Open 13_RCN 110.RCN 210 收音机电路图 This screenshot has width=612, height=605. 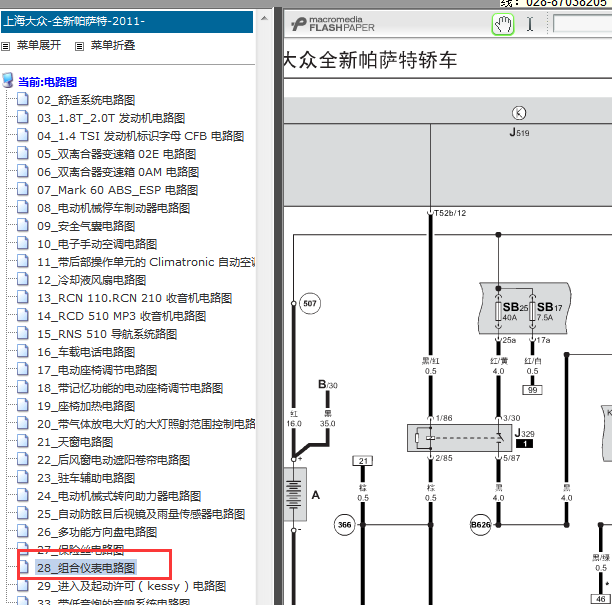tap(134, 298)
